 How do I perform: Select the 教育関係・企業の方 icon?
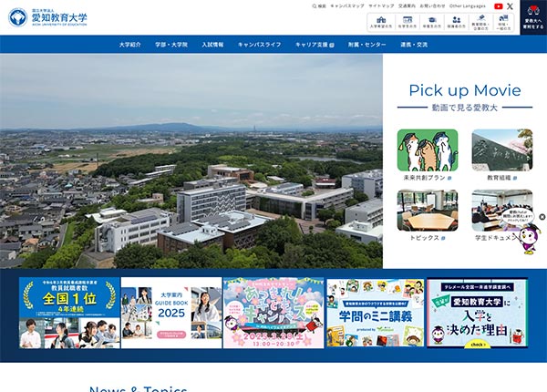tap(480, 22)
